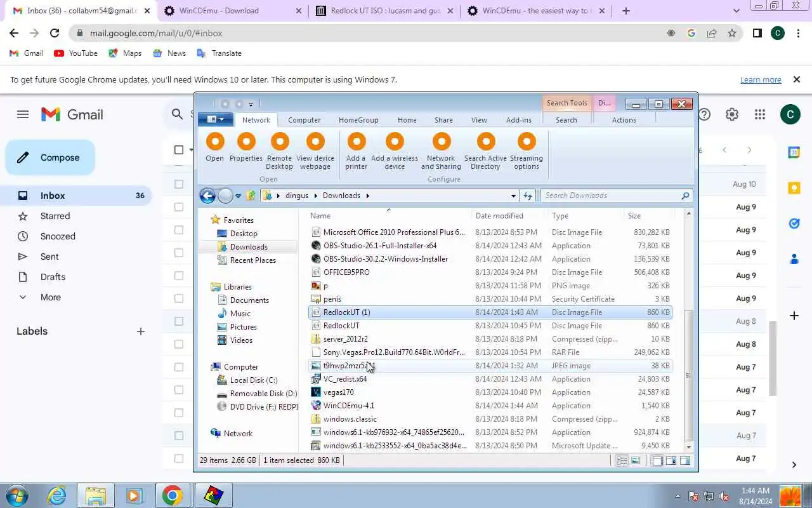Create new label plus button
812x508 pixels.
[141, 331]
